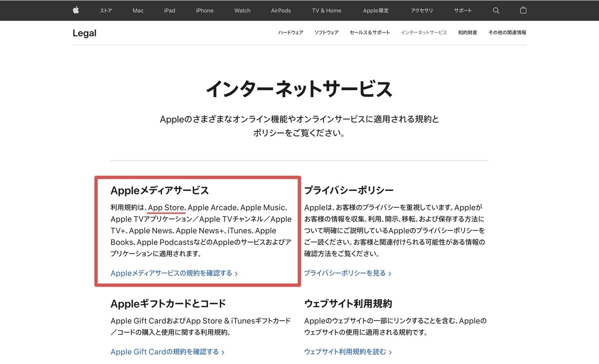Switch to the ソフトウェア tab

326,32
